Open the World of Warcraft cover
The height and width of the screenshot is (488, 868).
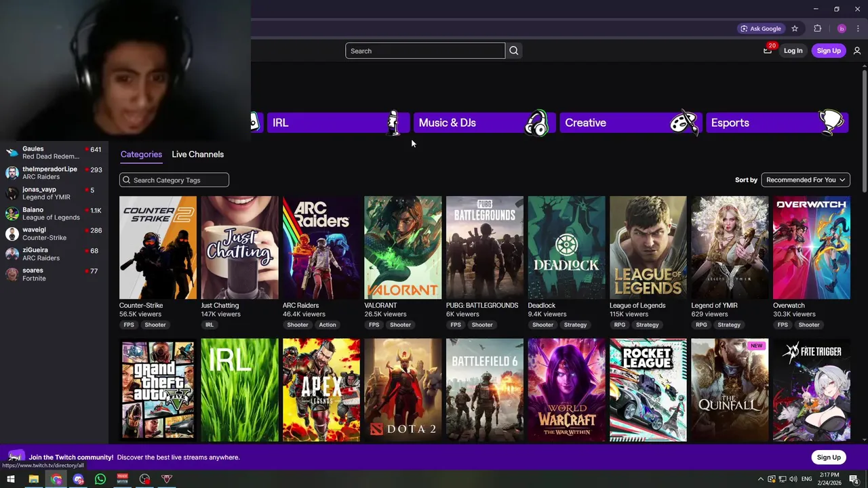566,390
